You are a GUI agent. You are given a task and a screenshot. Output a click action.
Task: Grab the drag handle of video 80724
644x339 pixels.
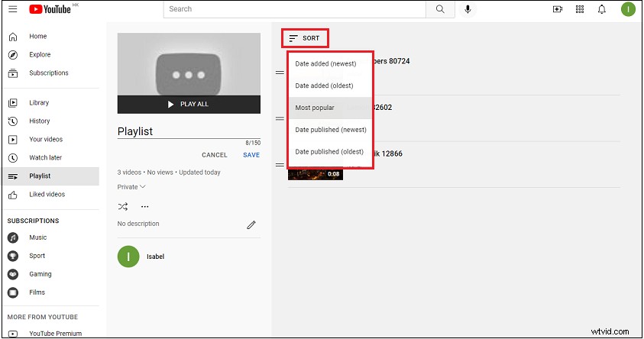[x=280, y=73]
